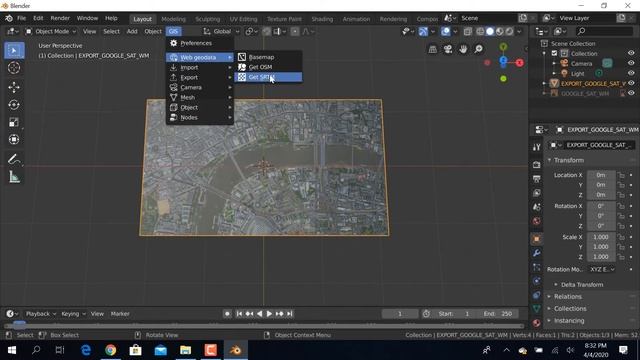Hide the EXPORT_GOOGLE_SAT_WM object
Image resolution: width=640 pixels, height=360 pixels.
(631, 83)
